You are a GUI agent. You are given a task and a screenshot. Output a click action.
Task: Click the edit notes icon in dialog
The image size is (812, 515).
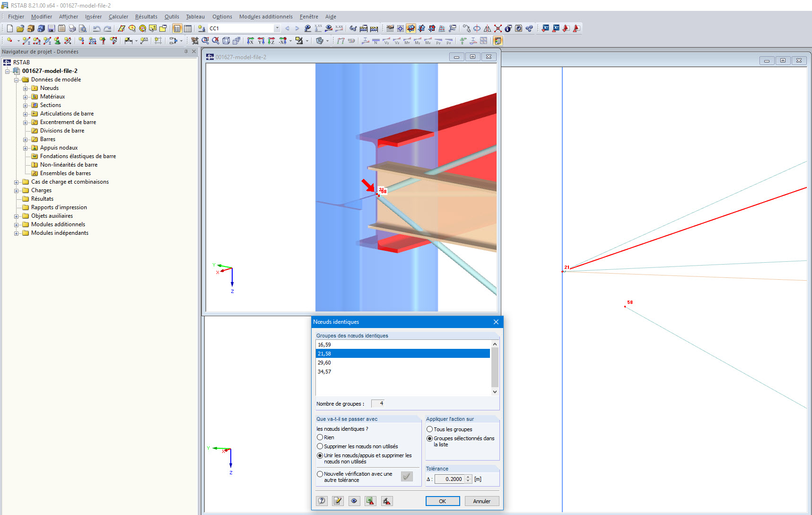338,501
